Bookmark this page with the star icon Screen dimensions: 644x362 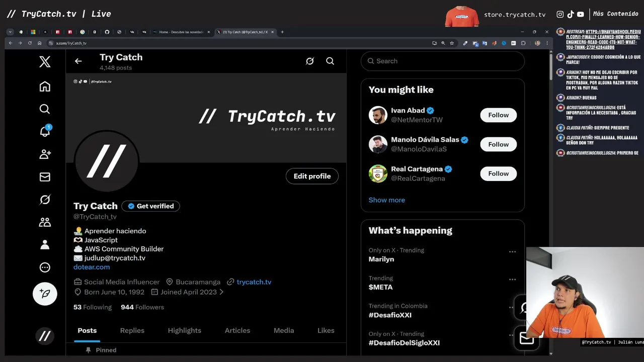pyautogui.click(x=452, y=43)
